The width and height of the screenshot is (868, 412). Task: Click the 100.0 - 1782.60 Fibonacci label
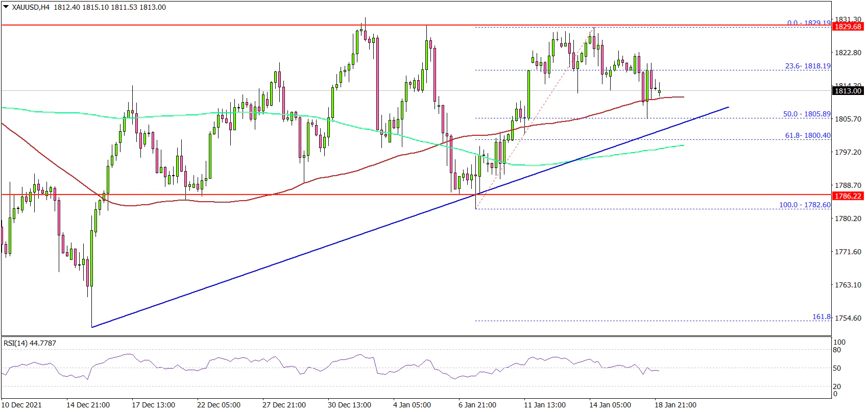click(x=805, y=205)
